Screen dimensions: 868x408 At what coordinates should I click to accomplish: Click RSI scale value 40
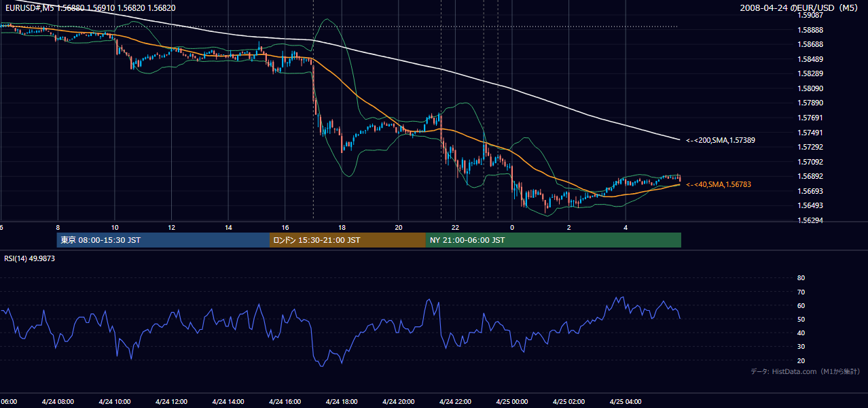tap(801, 333)
